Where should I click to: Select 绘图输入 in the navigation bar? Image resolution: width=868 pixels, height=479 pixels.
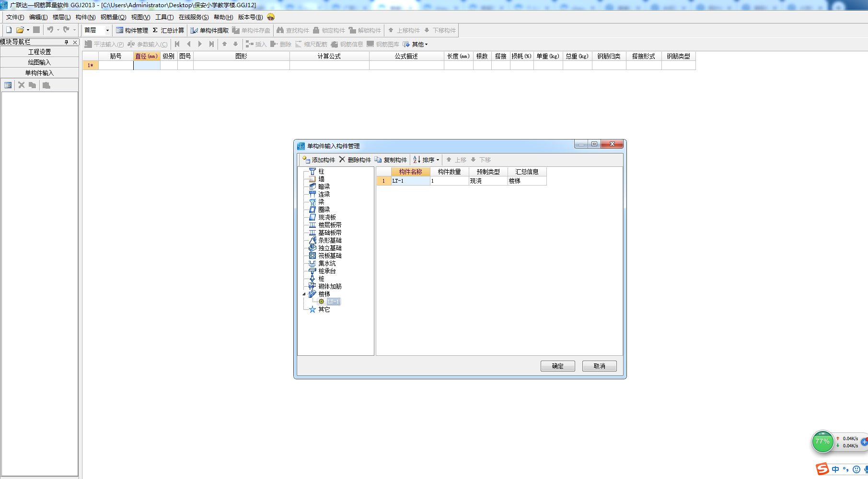(39, 62)
